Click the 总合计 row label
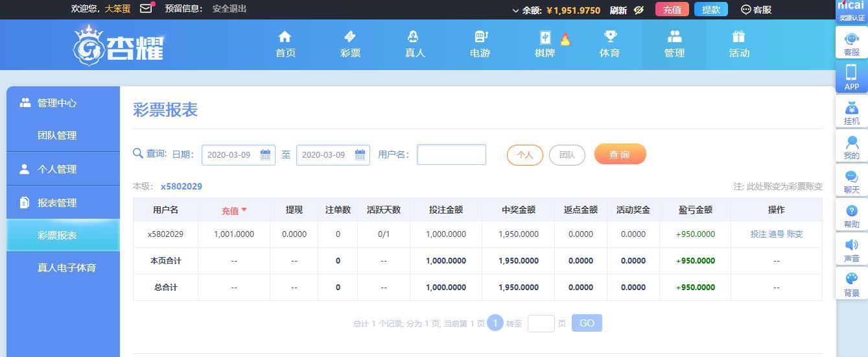868x357 pixels. point(165,288)
